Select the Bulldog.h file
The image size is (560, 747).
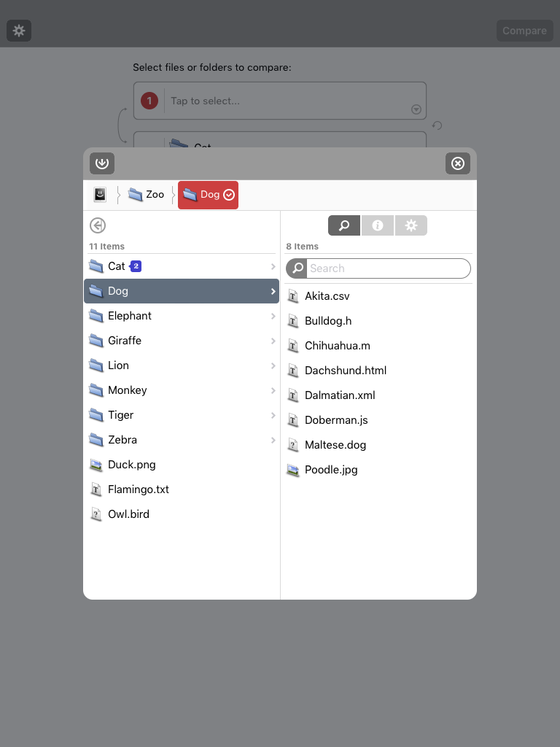tap(378, 321)
